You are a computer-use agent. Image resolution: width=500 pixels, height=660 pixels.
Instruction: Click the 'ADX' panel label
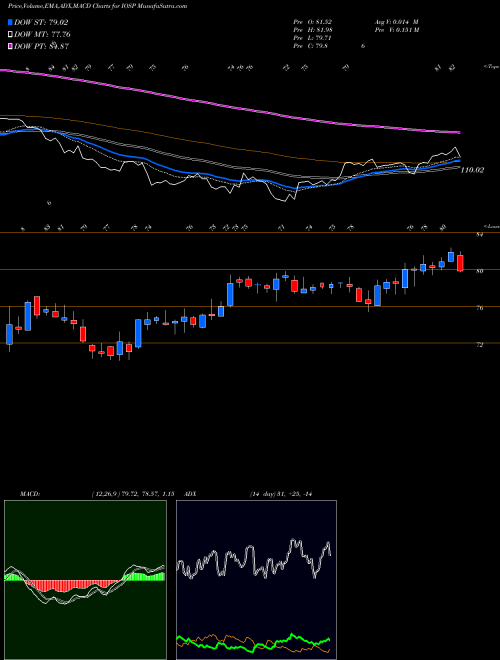[190, 494]
